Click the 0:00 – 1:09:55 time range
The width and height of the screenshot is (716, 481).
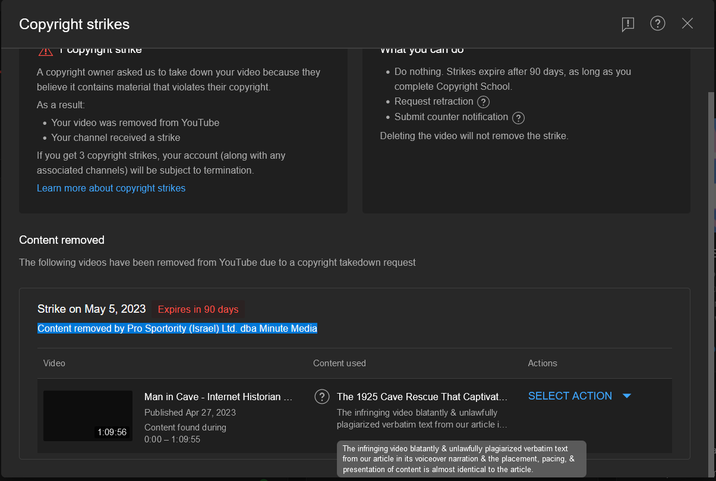pyautogui.click(x=172, y=439)
